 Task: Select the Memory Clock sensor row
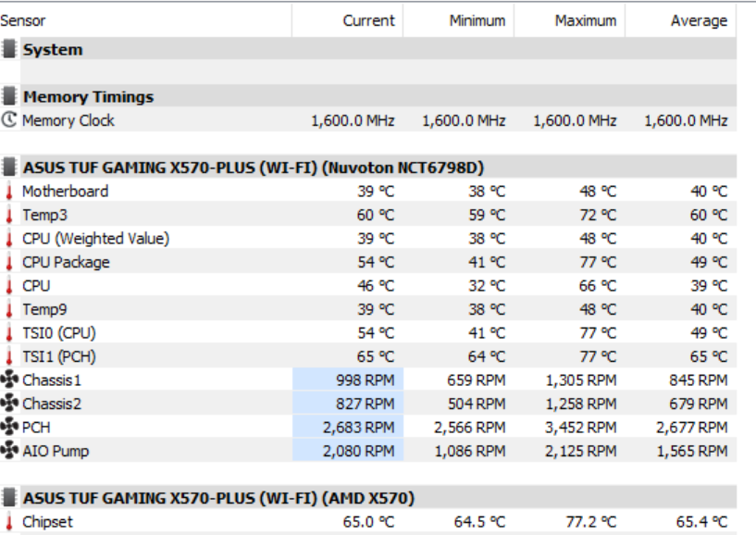pyautogui.click(x=368, y=120)
